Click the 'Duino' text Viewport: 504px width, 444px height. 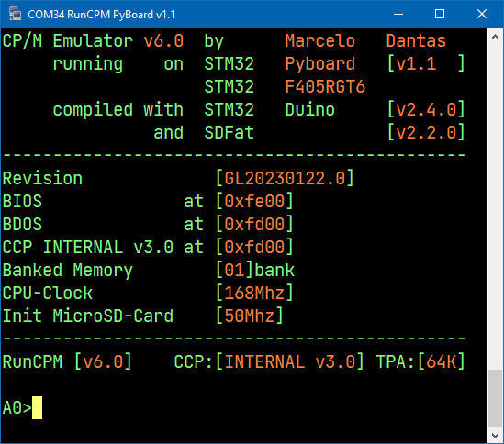coord(310,109)
